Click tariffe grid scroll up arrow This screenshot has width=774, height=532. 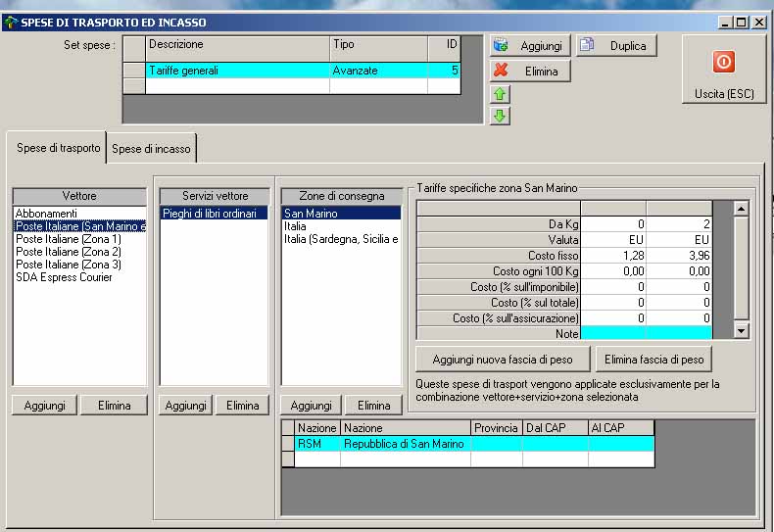(x=741, y=209)
